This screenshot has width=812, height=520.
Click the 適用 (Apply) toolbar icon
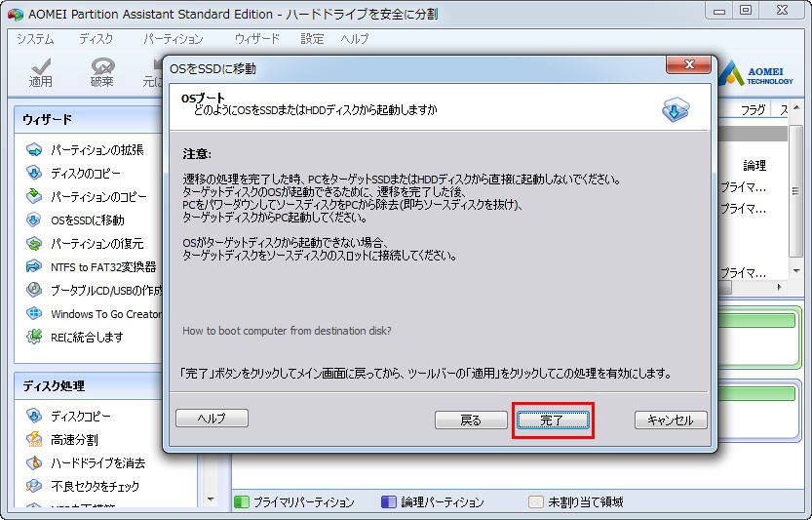pos(40,66)
